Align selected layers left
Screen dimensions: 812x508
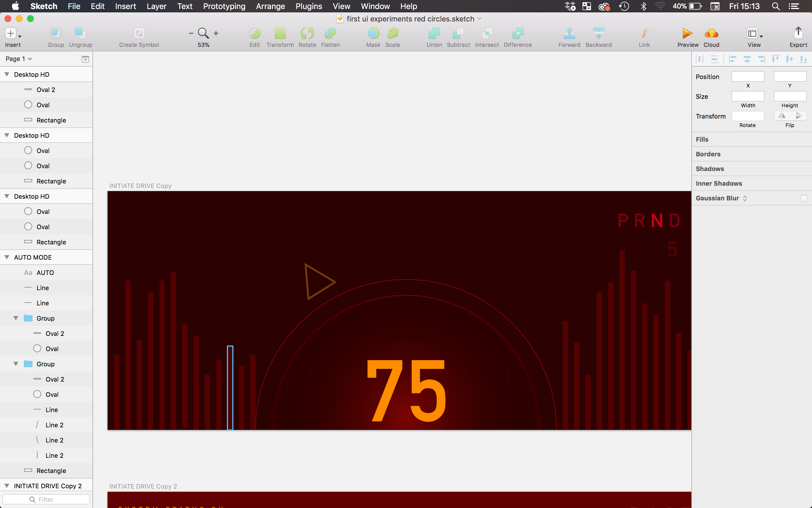[x=733, y=59]
